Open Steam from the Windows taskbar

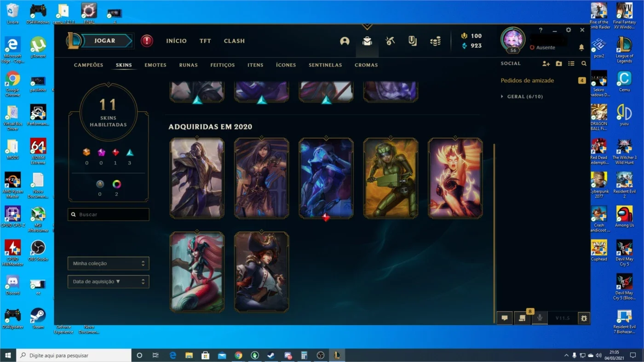coord(271,355)
